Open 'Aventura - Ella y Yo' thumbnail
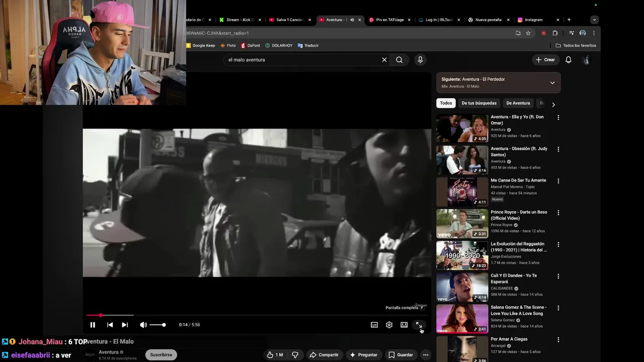 pyautogui.click(x=462, y=128)
